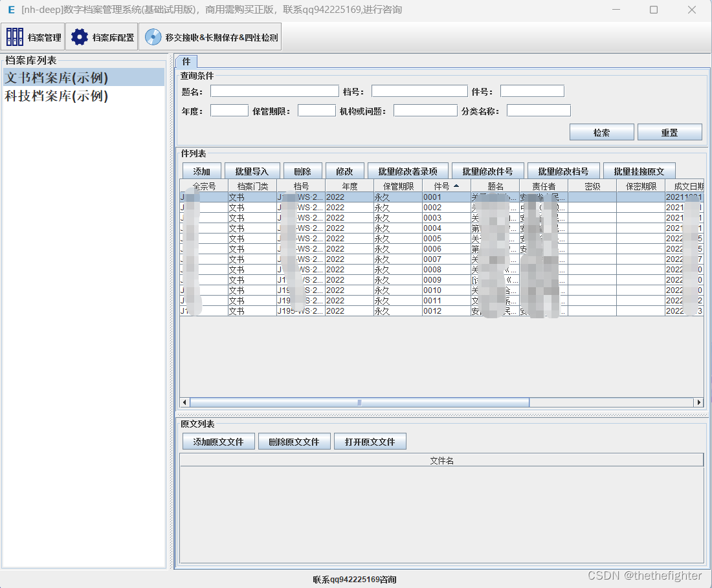712x588 pixels.
Task: Sort by the 全宗号 column header
Action: [x=204, y=186]
